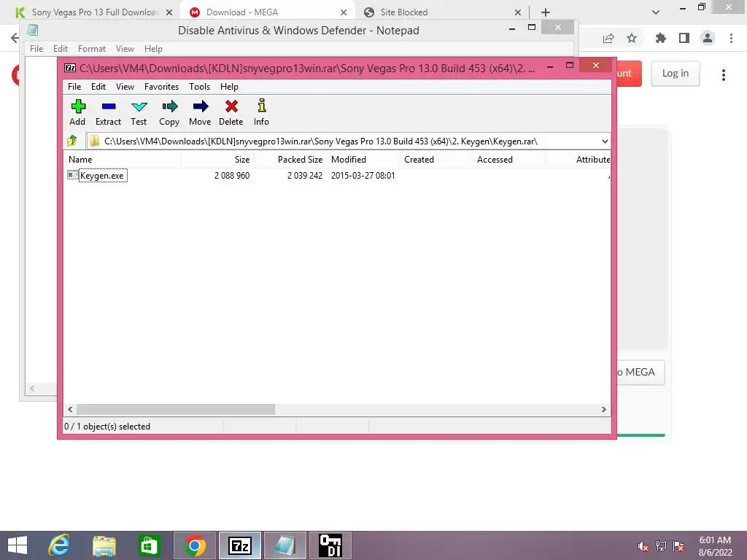747x560 pixels.
Task: Open the Chrome profile avatar icon
Action: (x=708, y=38)
